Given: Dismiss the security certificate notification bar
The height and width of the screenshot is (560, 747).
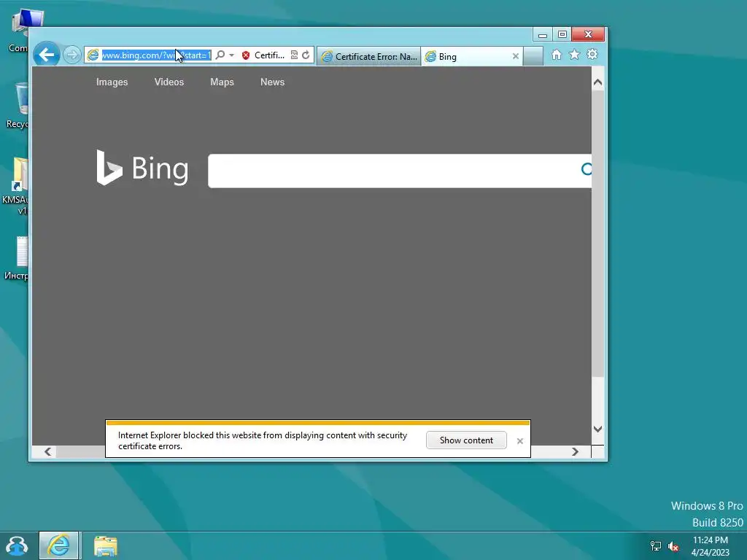Looking at the screenshot, I should tap(519, 441).
